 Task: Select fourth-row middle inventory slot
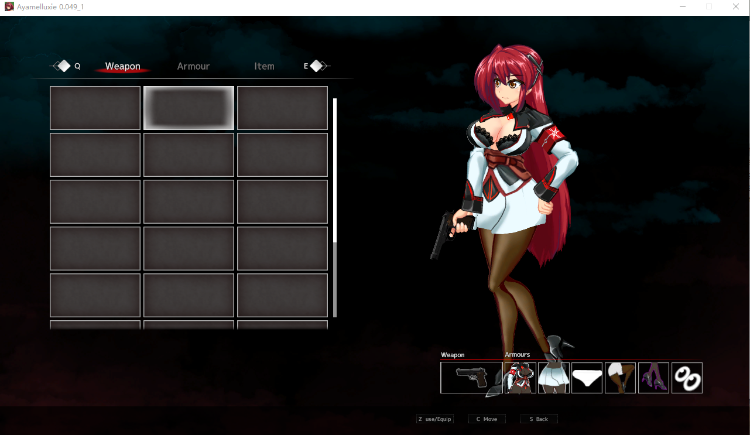click(188, 248)
